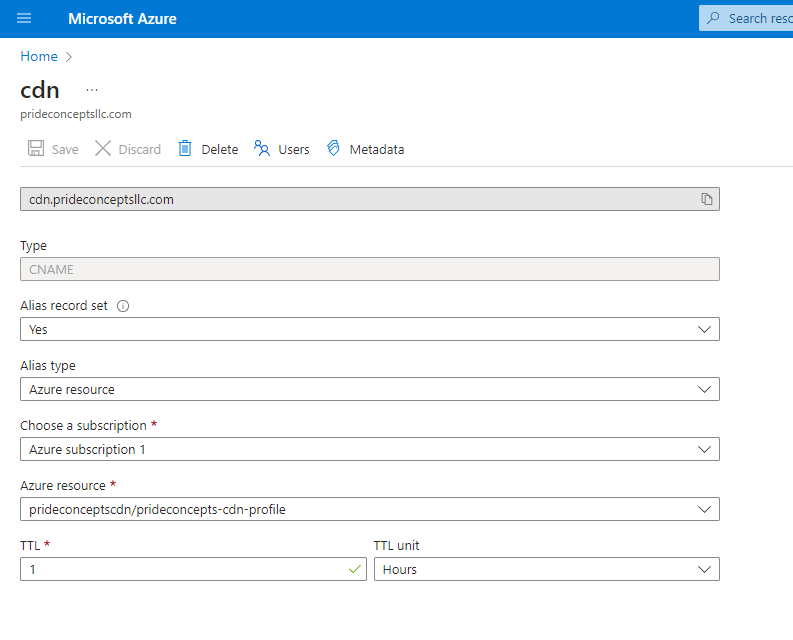Click the Discard X icon
The height and width of the screenshot is (640, 793).
103,148
